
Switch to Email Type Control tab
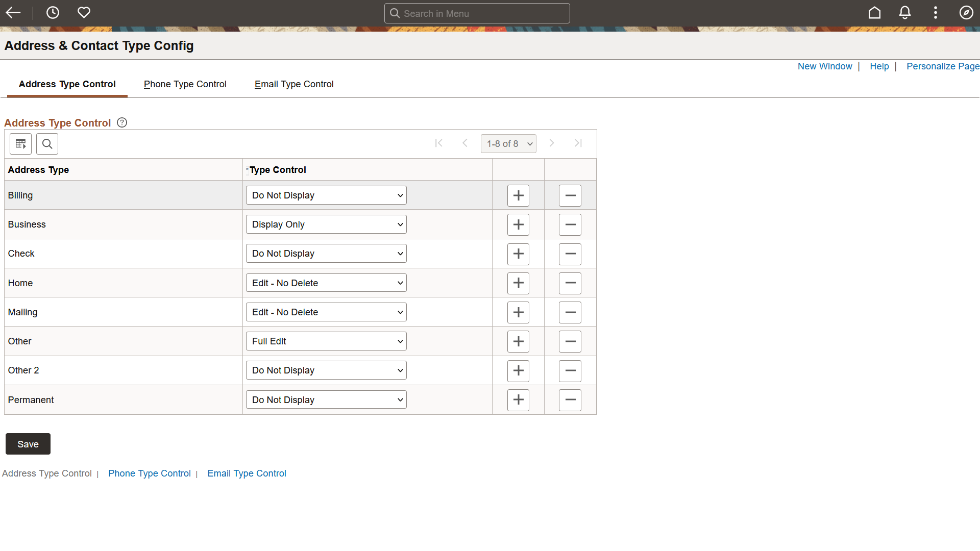click(294, 84)
